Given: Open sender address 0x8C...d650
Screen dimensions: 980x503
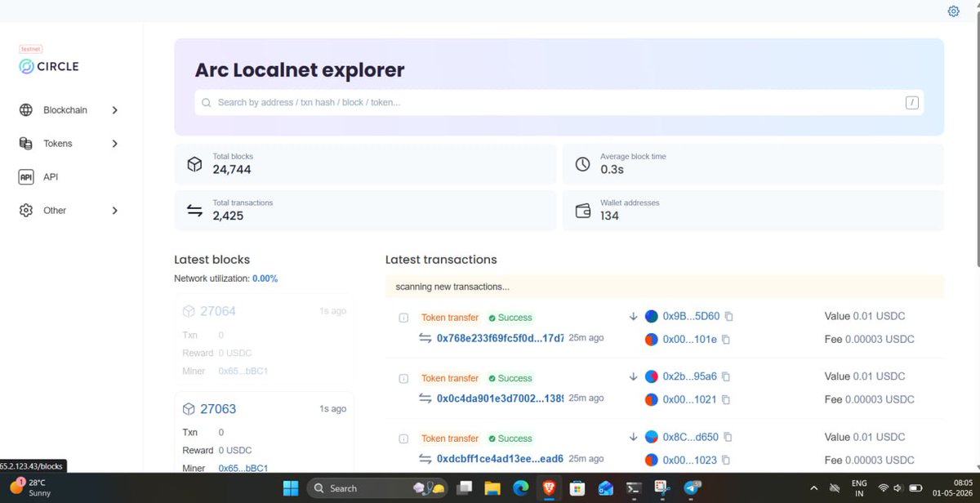Looking at the screenshot, I should coord(691,437).
